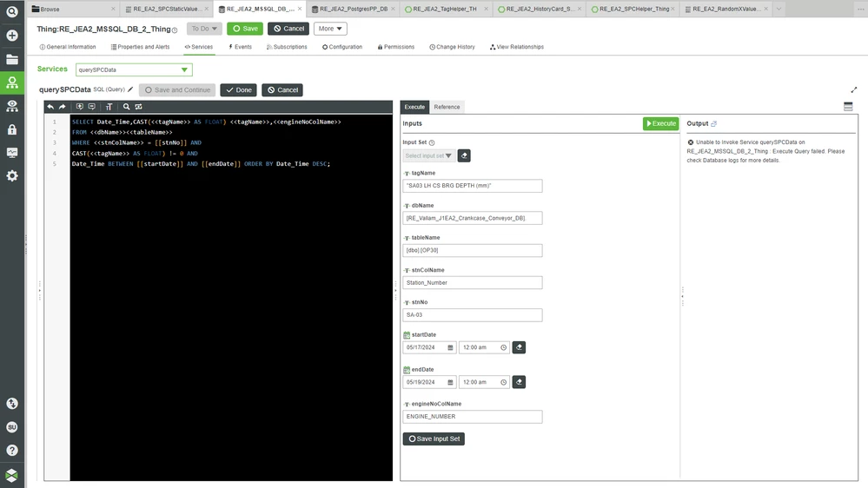868x488 pixels.
Task: Open the Subscriptions tab
Action: click(x=287, y=47)
